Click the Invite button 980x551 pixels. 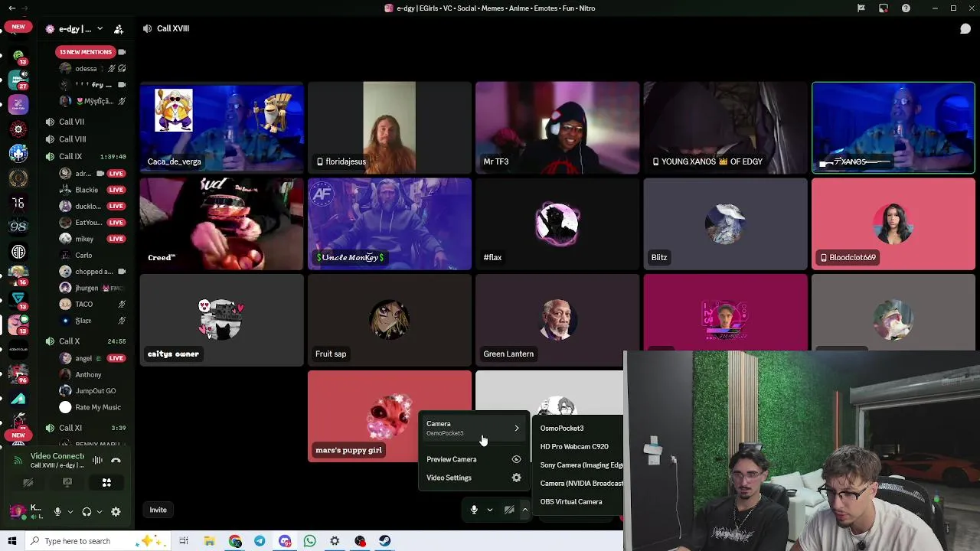click(x=158, y=510)
